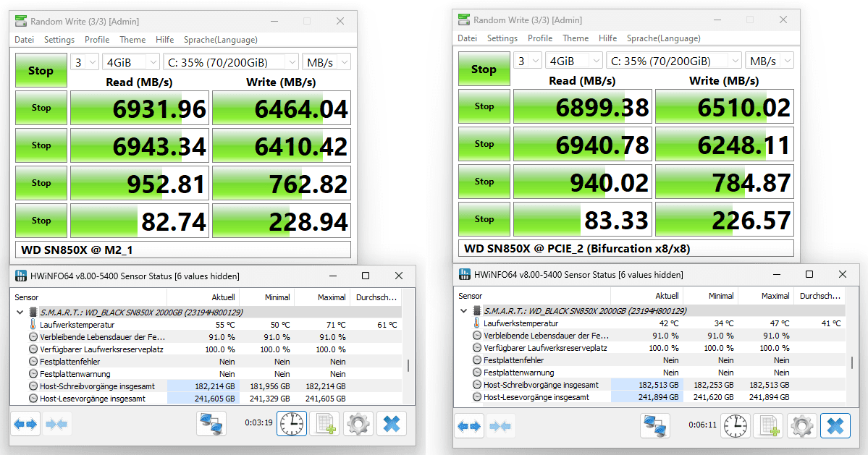This screenshot has height=455, width=868.
Task: Click Minimal column header in left HWiNFO window
Action: click(x=277, y=297)
